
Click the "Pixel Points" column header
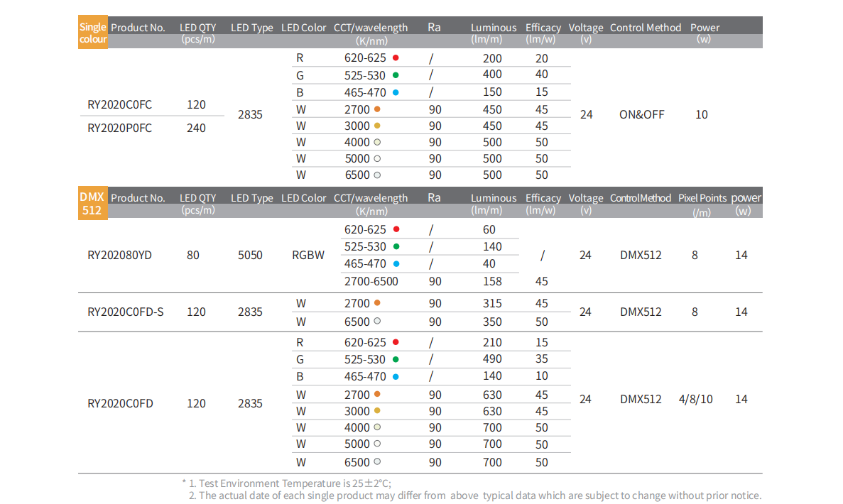(x=702, y=198)
